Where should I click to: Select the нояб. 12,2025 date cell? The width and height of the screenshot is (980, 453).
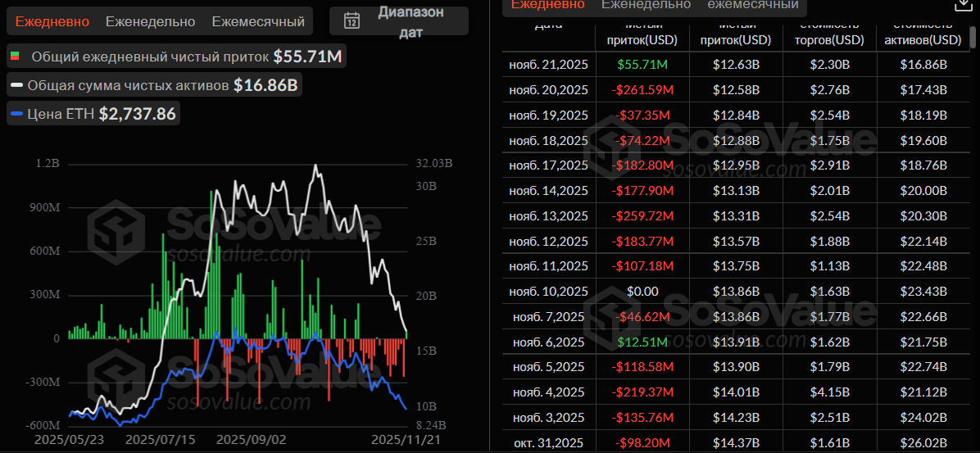coord(549,241)
